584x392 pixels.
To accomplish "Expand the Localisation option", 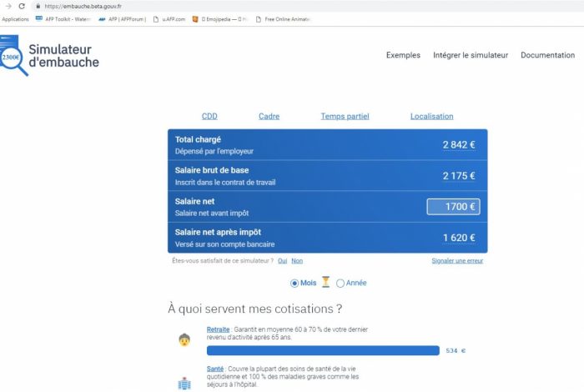I will point(431,117).
